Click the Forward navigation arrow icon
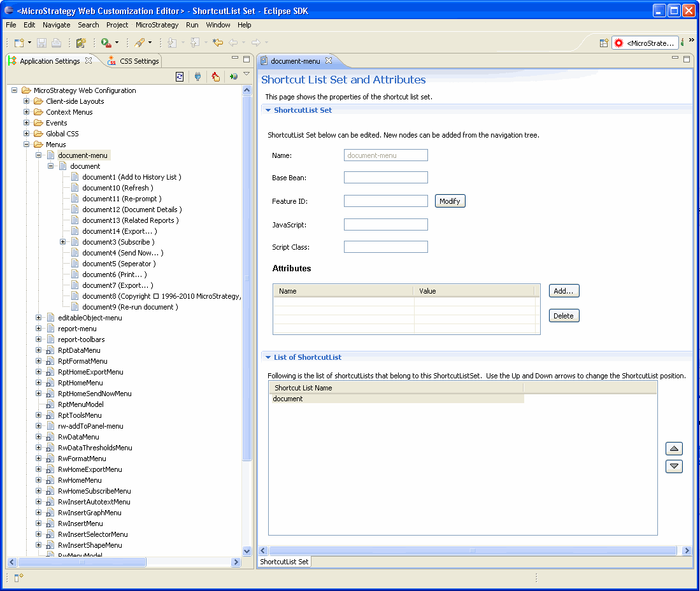This screenshot has width=700, height=591. (x=256, y=43)
